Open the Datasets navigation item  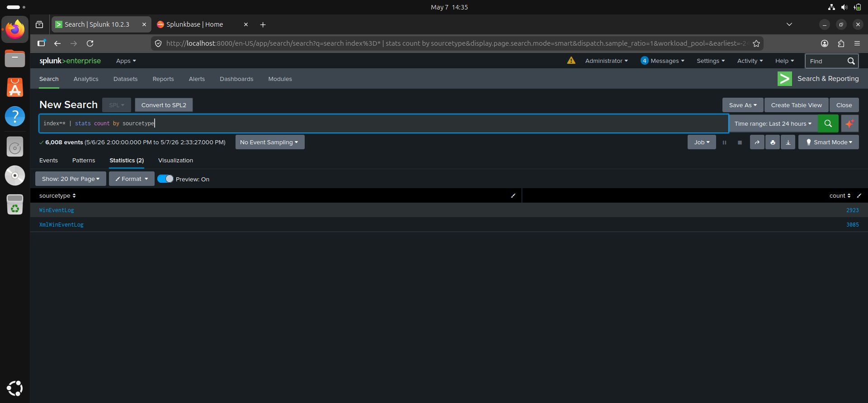coord(125,79)
